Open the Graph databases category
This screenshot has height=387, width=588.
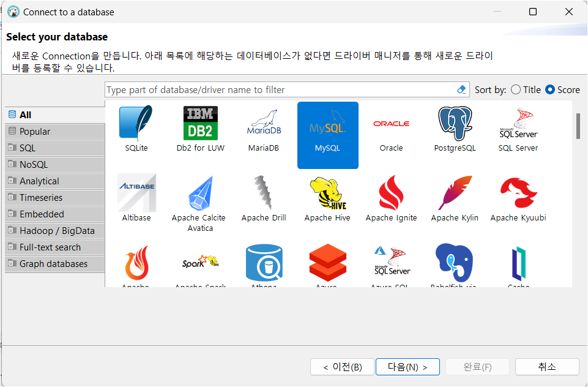(x=54, y=263)
